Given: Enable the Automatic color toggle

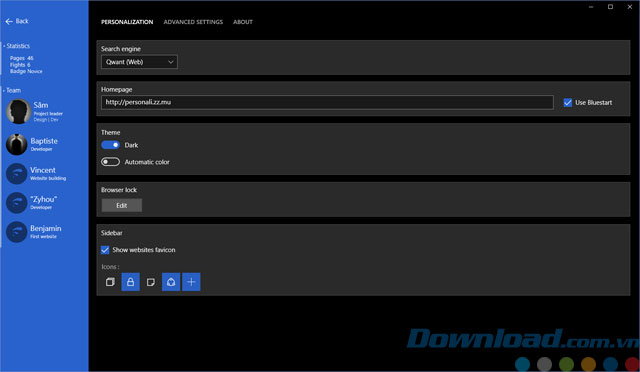Looking at the screenshot, I should 110,162.
